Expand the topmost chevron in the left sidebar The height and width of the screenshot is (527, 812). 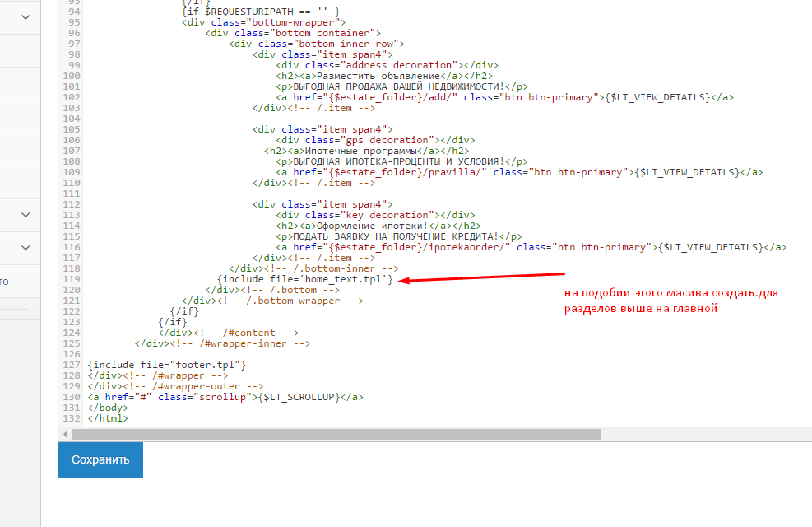[26, 16]
